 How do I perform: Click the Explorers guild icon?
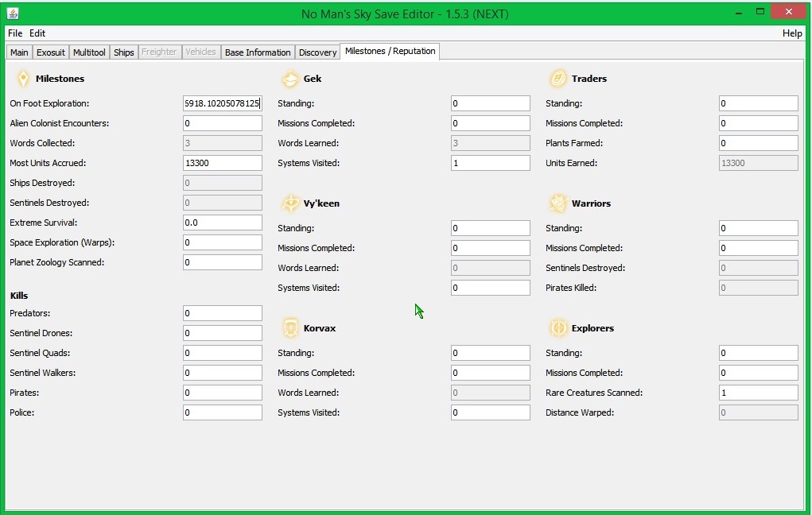pyautogui.click(x=558, y=328)
